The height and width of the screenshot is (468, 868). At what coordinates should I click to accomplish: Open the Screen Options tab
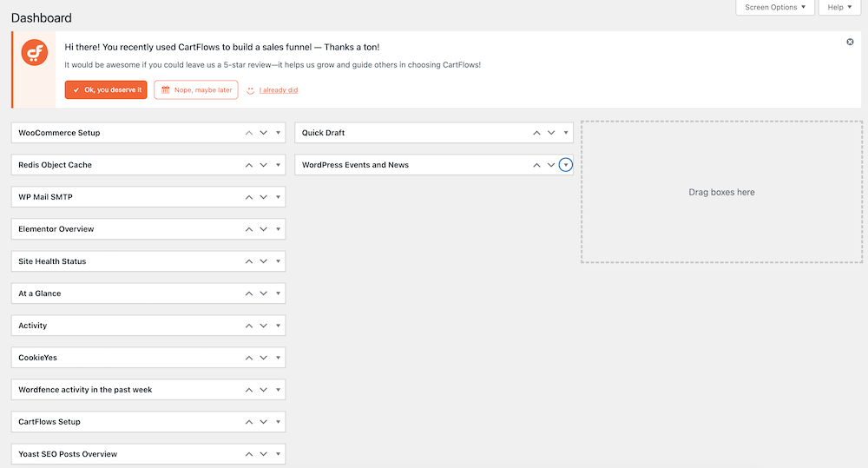point(775,8)
